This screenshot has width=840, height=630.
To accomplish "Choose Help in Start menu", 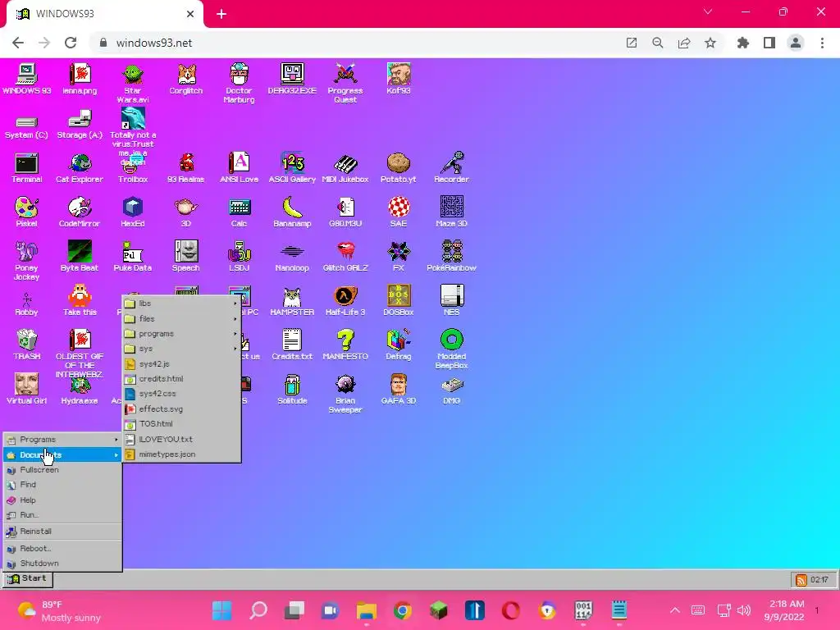I will tap(62, 500).
